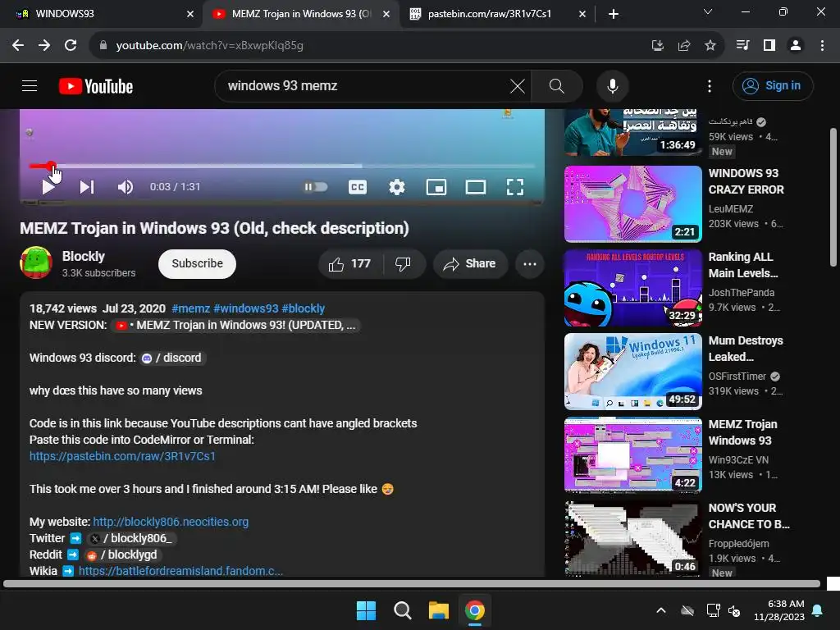
Task: Open the updated MEMZ Trojan video link
Action: click(235, 325)
